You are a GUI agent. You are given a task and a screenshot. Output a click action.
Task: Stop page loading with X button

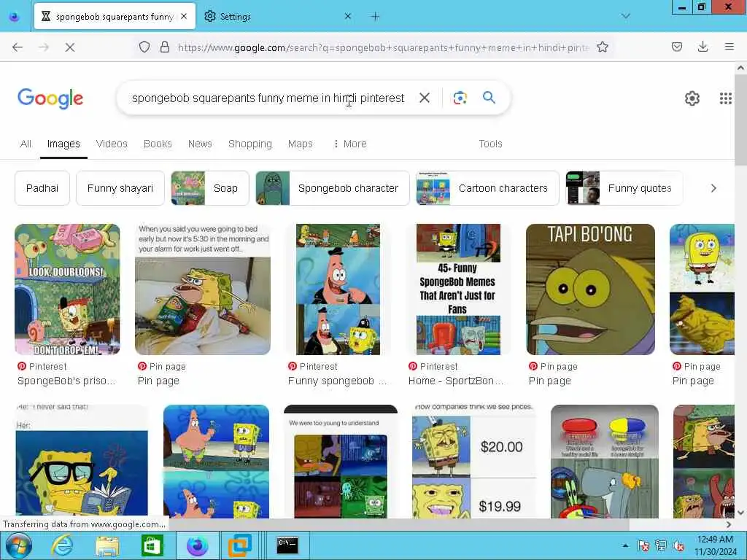70,47
